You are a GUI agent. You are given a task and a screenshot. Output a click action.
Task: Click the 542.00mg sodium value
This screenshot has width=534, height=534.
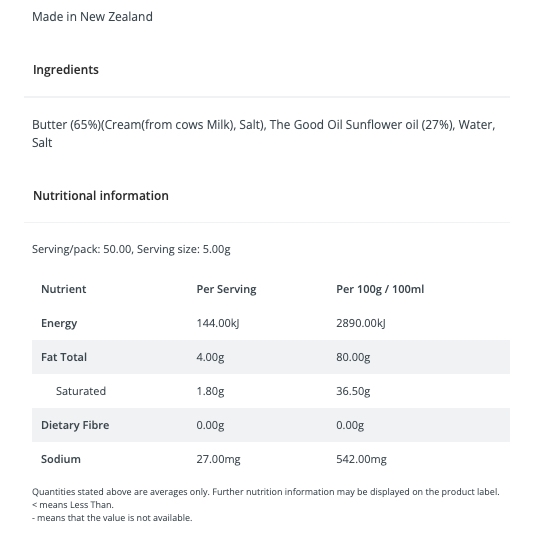click(x=362, y=459)
